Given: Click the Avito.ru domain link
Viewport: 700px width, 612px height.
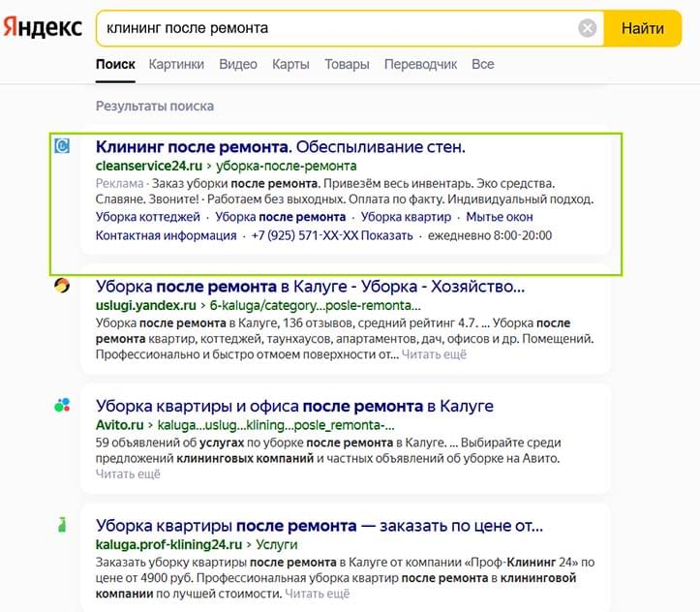Looking at the screenshot, I should point(120,425).
